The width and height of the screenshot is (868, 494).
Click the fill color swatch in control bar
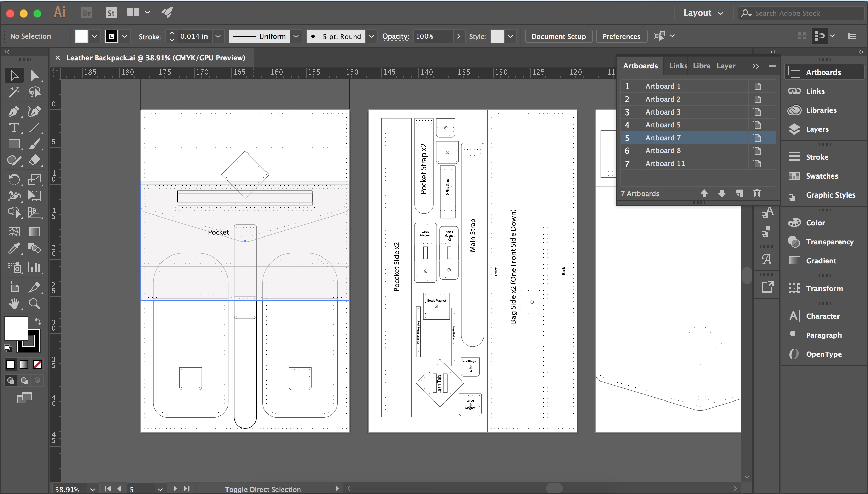click(81, 36)
